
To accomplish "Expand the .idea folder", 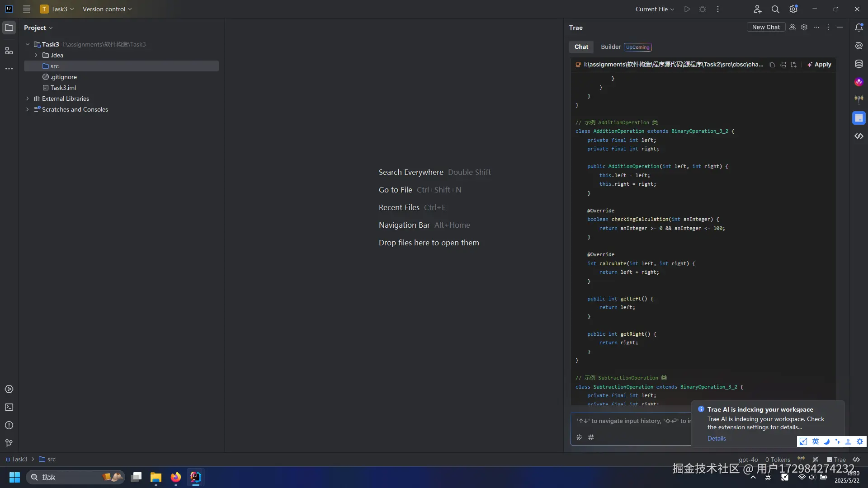I will point(36,55).
